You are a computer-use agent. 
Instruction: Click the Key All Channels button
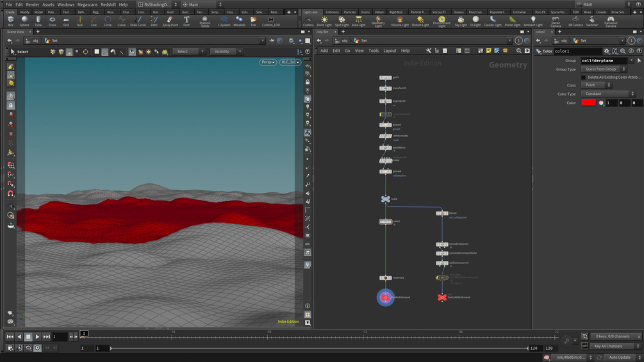click(608, 346)
